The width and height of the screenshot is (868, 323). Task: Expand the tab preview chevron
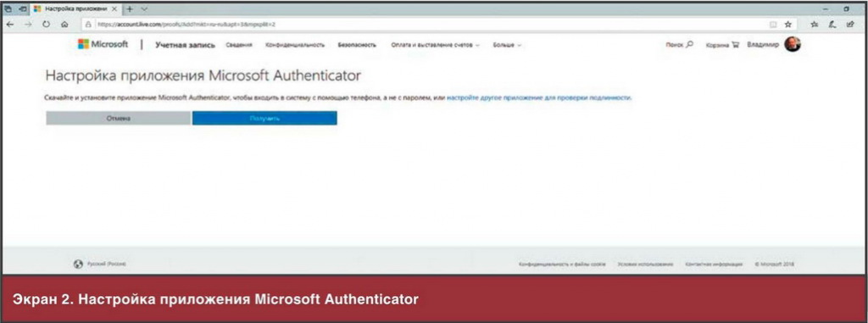144,9
